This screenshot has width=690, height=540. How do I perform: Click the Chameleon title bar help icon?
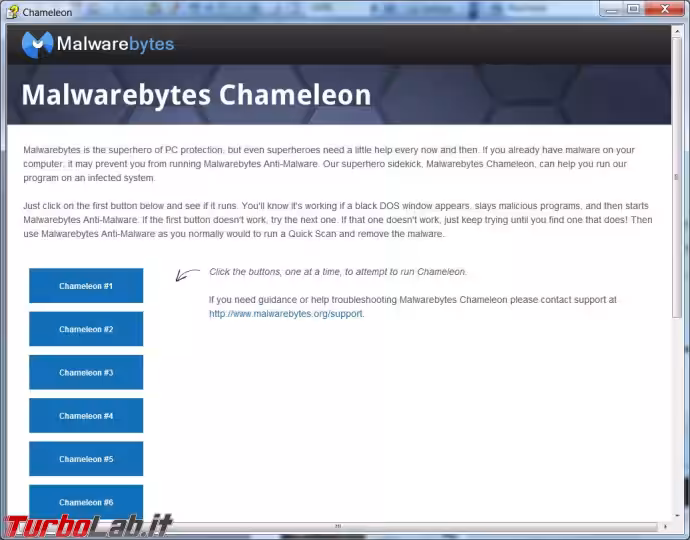pos(12,12)
